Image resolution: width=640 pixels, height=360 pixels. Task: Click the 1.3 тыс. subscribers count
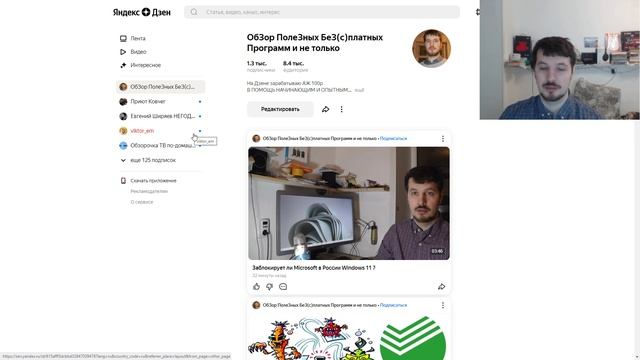coord(257,64)
